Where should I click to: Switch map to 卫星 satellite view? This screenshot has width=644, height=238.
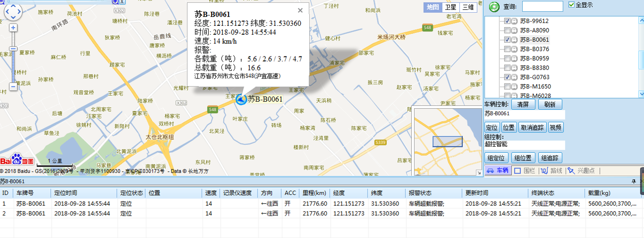450,7
